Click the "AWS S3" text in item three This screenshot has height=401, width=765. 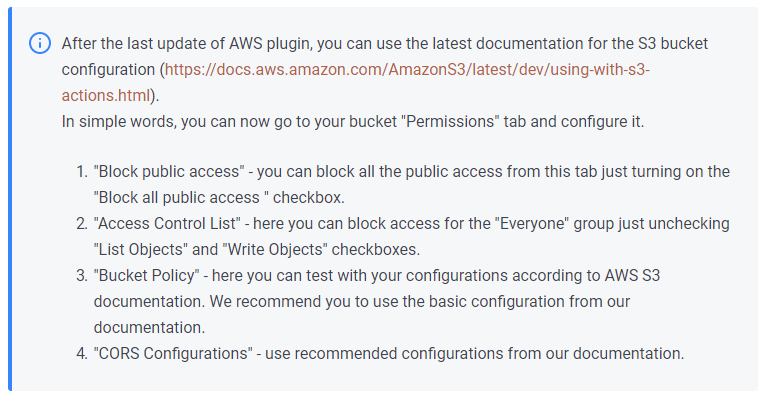pos(632,276)
